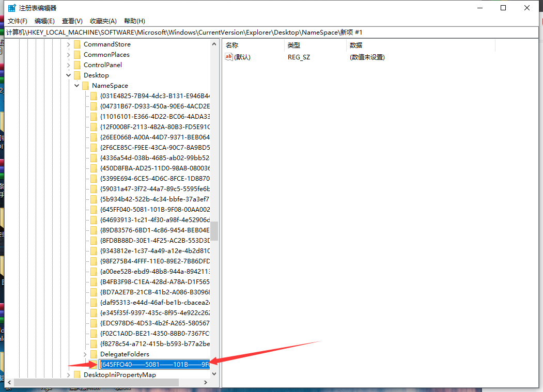Expand the DesktopIniPropertyMap key

[68, 375]
